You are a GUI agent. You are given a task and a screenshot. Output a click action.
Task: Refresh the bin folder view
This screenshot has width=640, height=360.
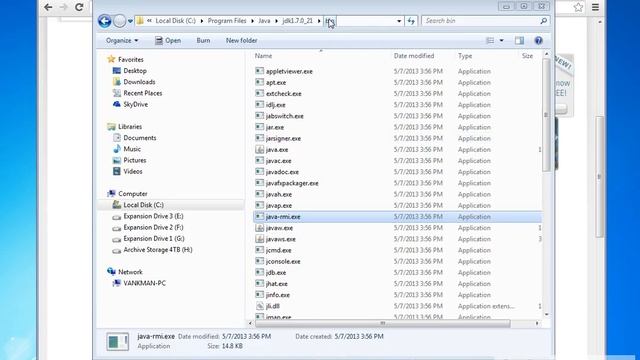(x=411, y=21)
